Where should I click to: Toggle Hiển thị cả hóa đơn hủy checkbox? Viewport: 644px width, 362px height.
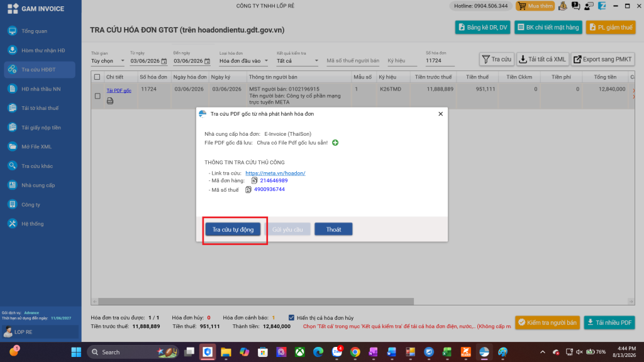coord(291,317)
